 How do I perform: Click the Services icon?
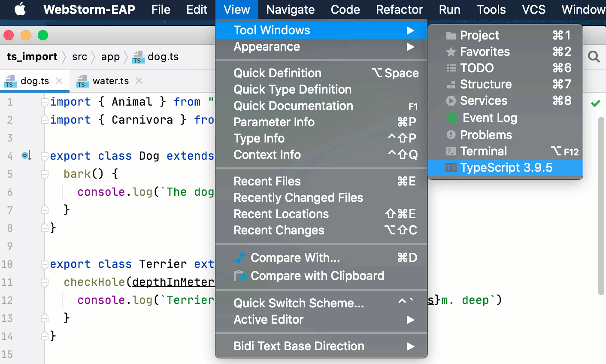451,101
